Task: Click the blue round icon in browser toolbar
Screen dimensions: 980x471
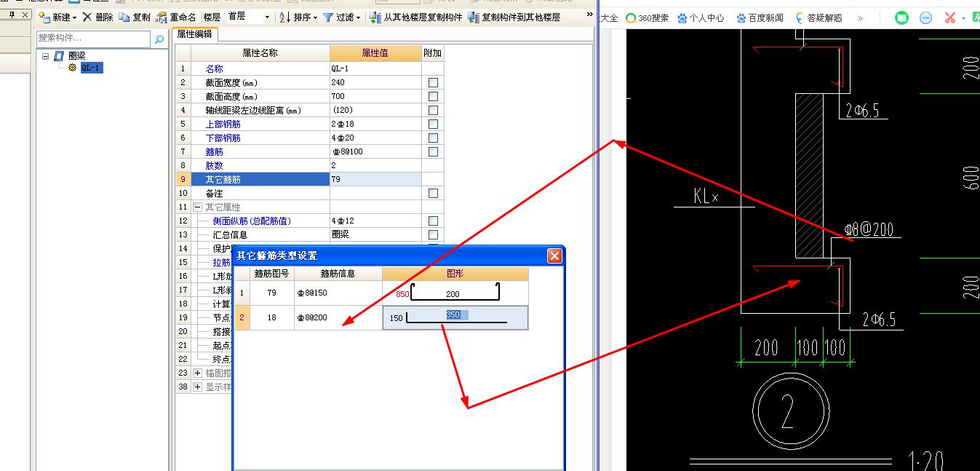Action: [925, 17]
